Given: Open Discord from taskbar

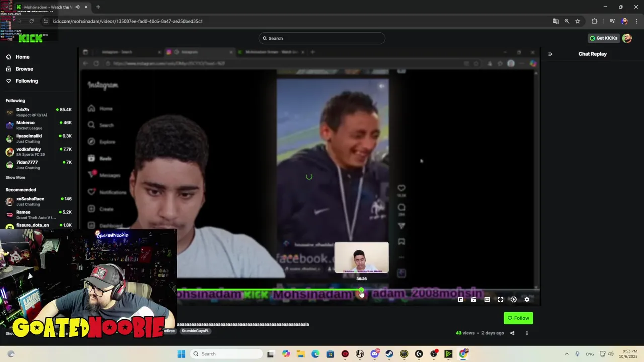Looking at the screenshot, I should click(x=374, y=354).
